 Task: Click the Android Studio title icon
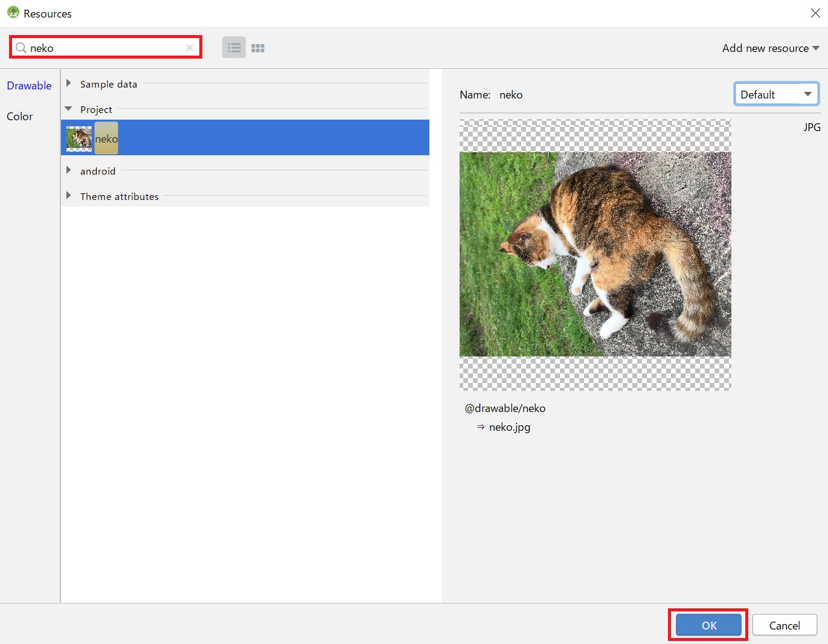(x=13, y=13)
